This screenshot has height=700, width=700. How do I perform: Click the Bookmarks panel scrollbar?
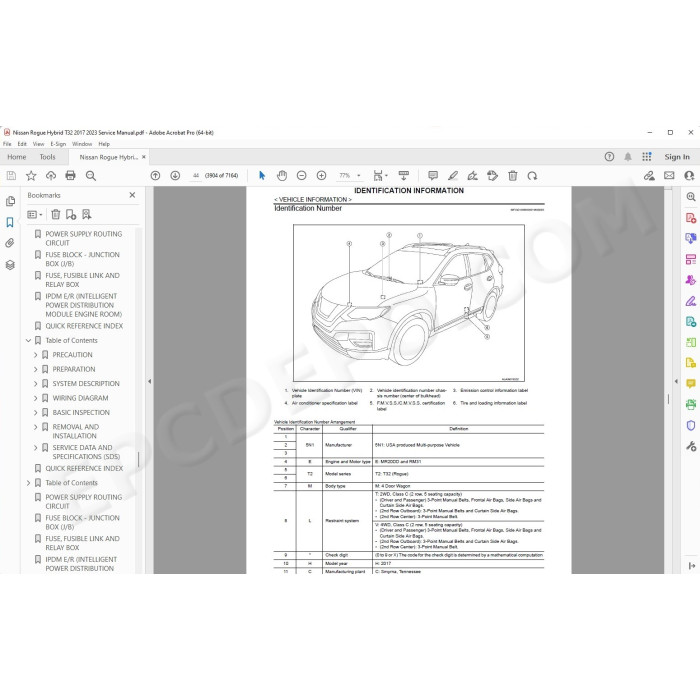coord(138,459)
